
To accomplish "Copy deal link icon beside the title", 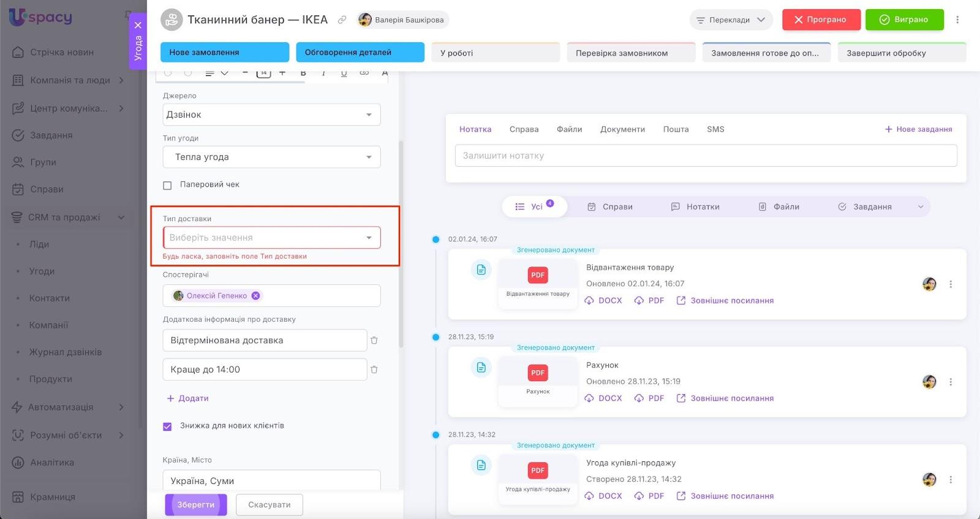I will pos(342,20).
